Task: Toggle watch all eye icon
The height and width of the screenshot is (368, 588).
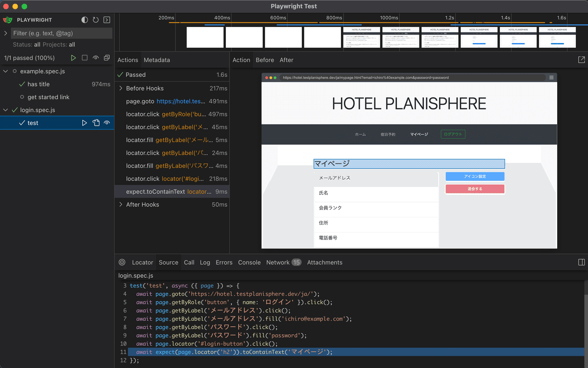Action: (x=96, y=58)
